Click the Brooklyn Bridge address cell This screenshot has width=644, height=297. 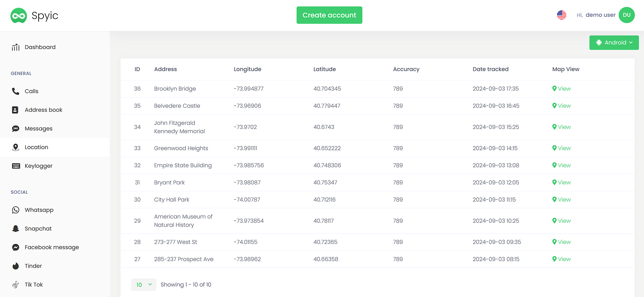[175, 89]
